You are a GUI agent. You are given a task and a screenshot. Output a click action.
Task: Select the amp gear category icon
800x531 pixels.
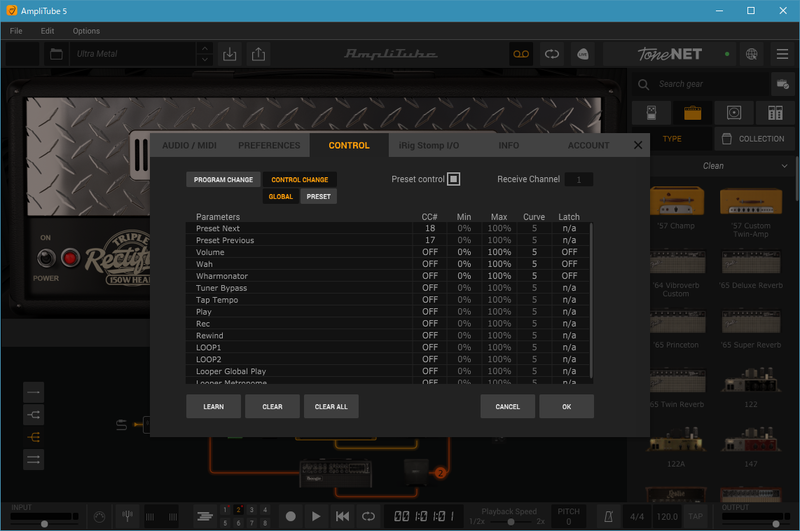(x=692, y=113)
